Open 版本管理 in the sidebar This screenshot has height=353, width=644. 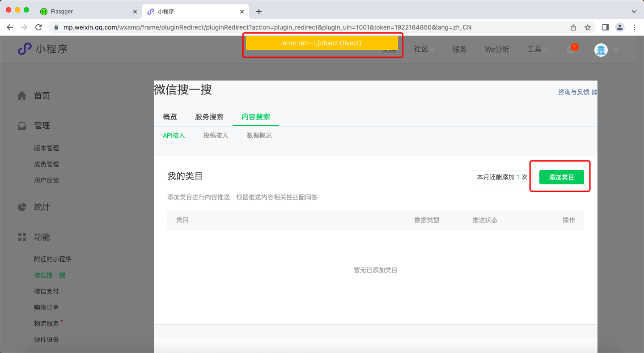click(47, 148)
